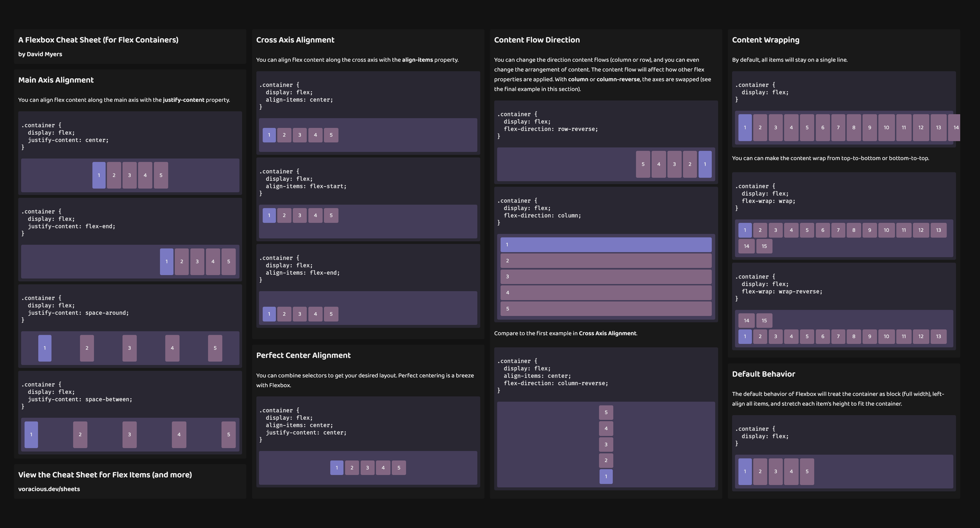This screenshot has height=528, width=980.
Task: Click item 3 in the Default Behavior container
Action: (x=775, y=471)
